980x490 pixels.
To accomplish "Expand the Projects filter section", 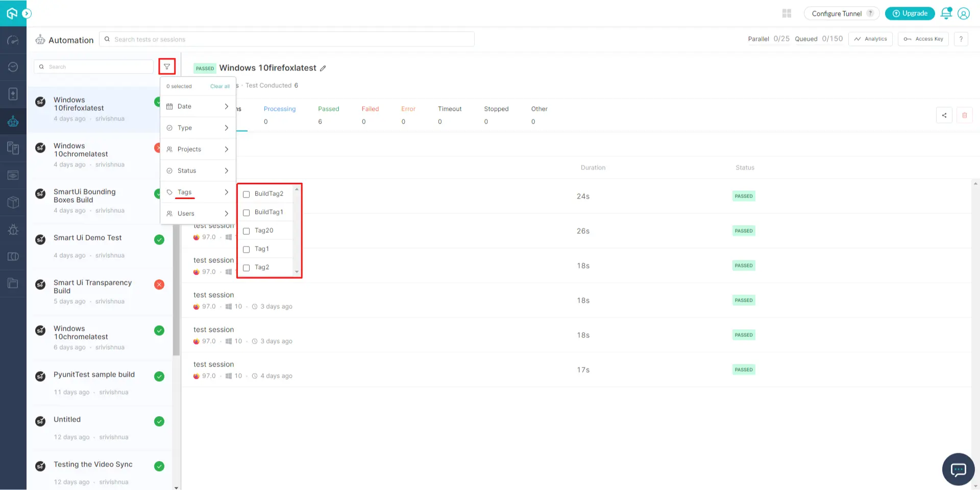I will [x=198, y=149].
